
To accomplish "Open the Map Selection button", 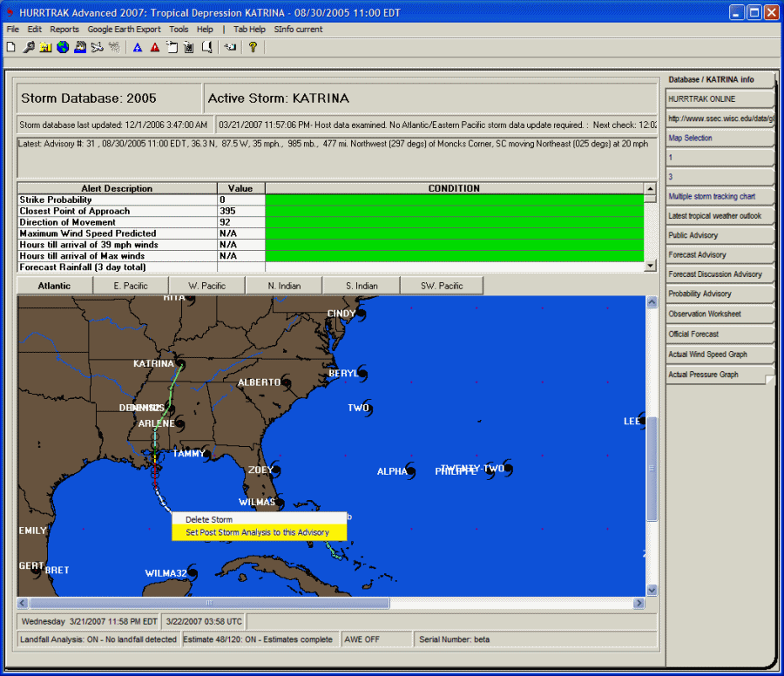I will (720, 138).
